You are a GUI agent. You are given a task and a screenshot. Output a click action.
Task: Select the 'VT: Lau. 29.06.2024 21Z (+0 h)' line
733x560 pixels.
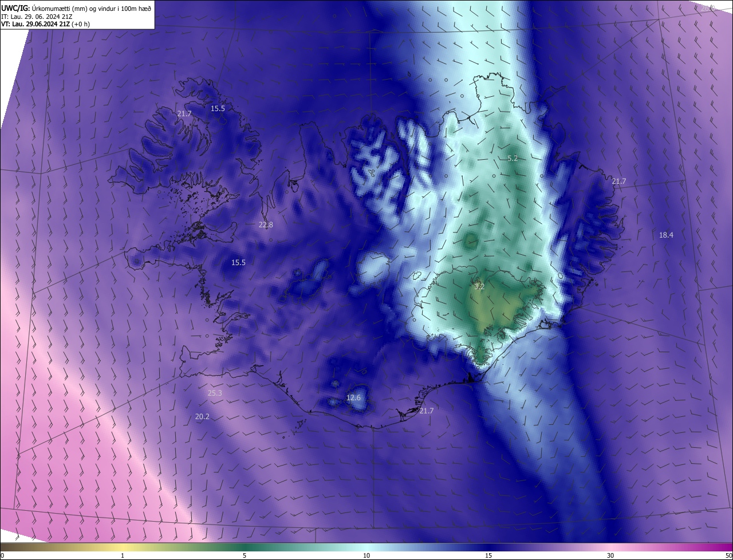(46, 24)
